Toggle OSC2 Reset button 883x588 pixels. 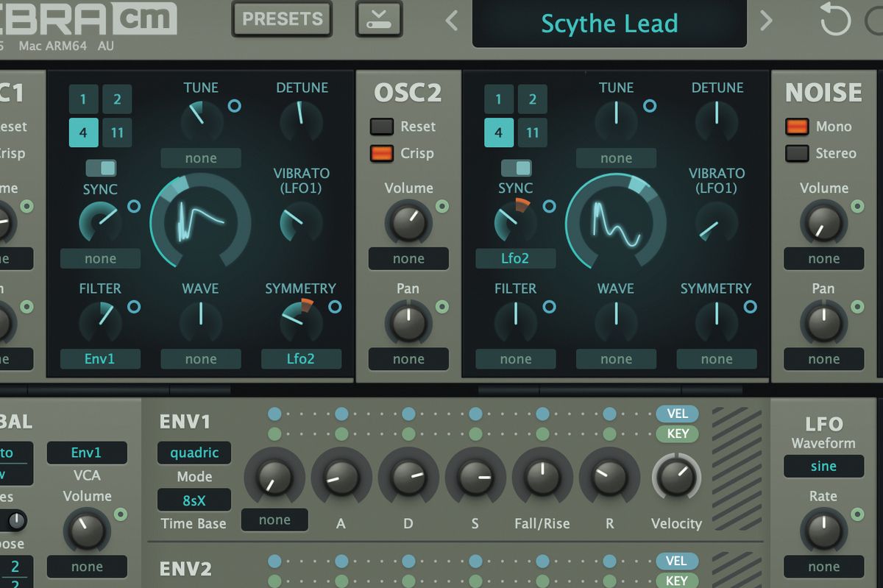[x=381, y=127]
